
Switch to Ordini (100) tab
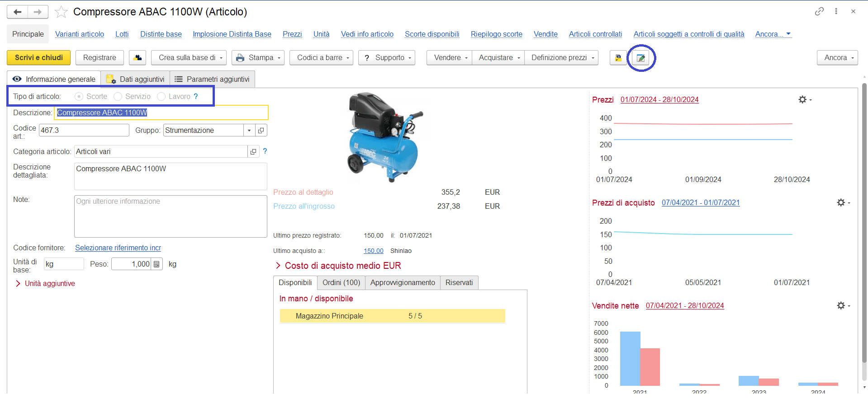(341, 283)
